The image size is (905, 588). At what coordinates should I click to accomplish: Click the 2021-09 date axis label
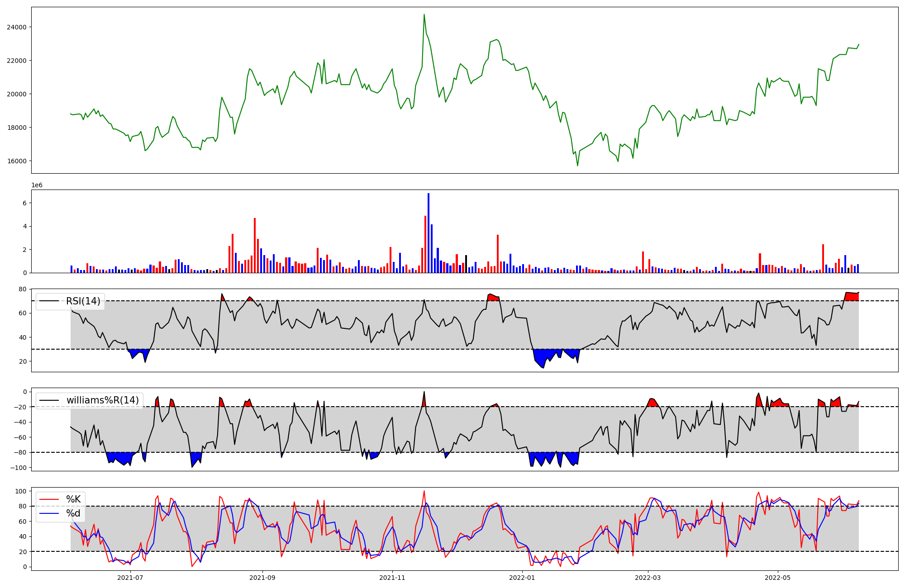pos(262,578)
